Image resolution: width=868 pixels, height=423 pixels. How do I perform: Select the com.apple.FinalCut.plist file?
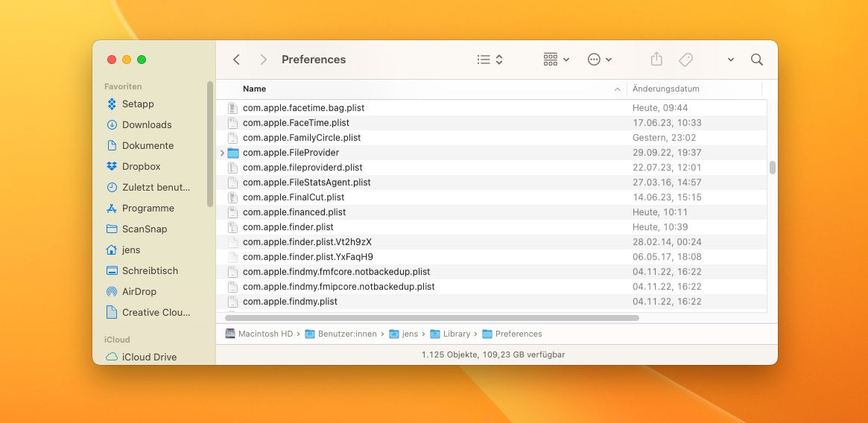(293, 197)
